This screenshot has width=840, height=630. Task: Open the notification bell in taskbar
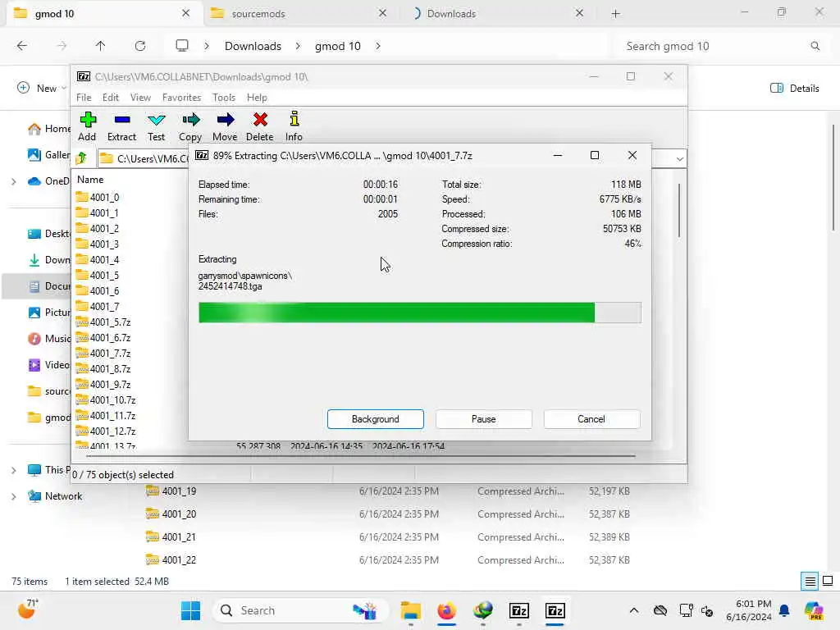click(x=784, y=610)
